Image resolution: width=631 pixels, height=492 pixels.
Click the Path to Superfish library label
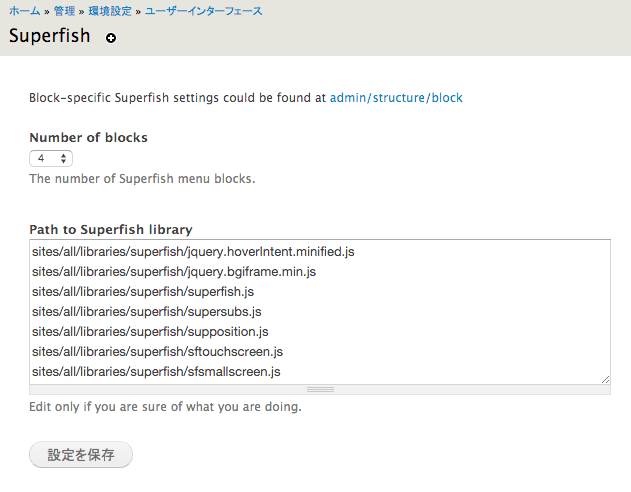coord(111,230)
